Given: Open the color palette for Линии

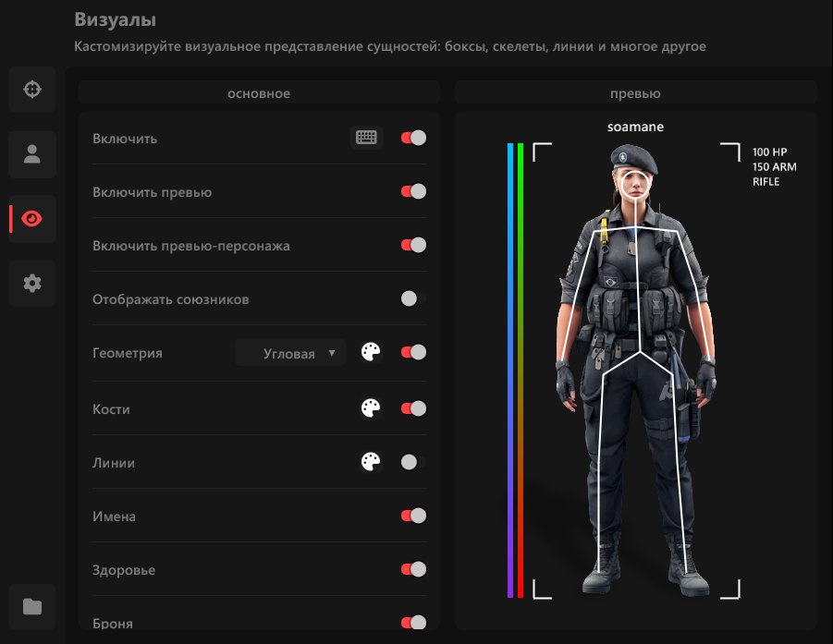Looking at the screenshot, I should 371,462.
